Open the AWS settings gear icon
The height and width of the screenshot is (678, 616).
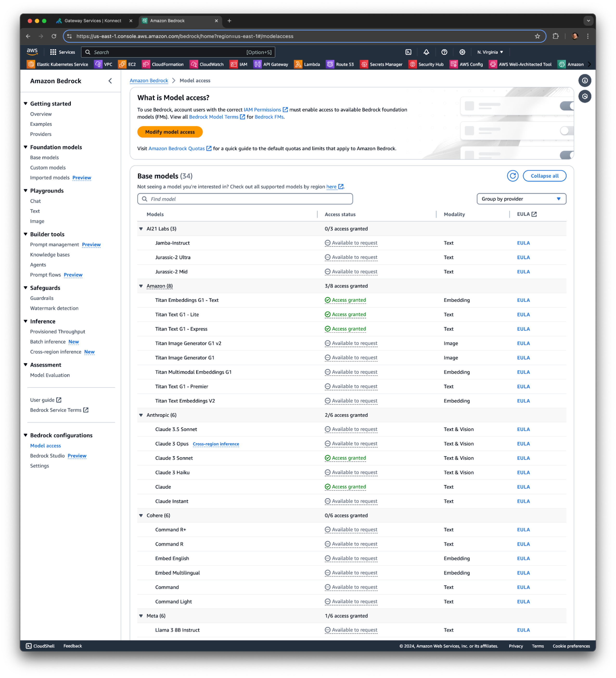462,52
